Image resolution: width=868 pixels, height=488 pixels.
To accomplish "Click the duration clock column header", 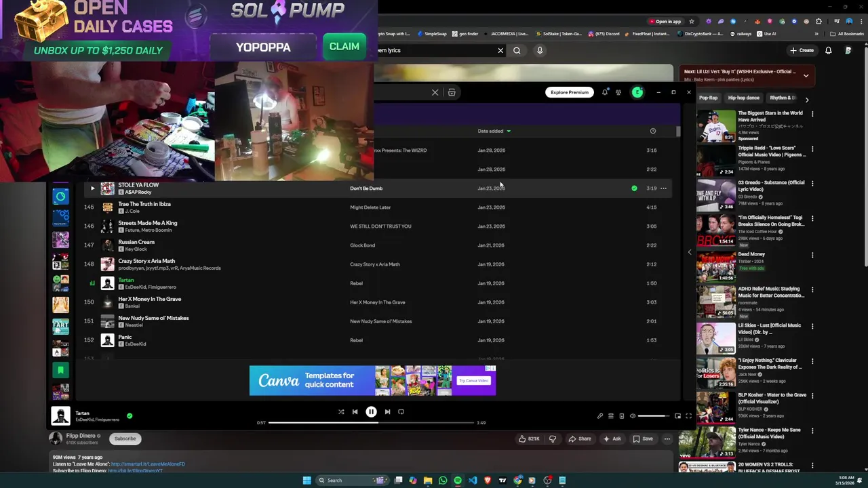I will click(652, 131).
